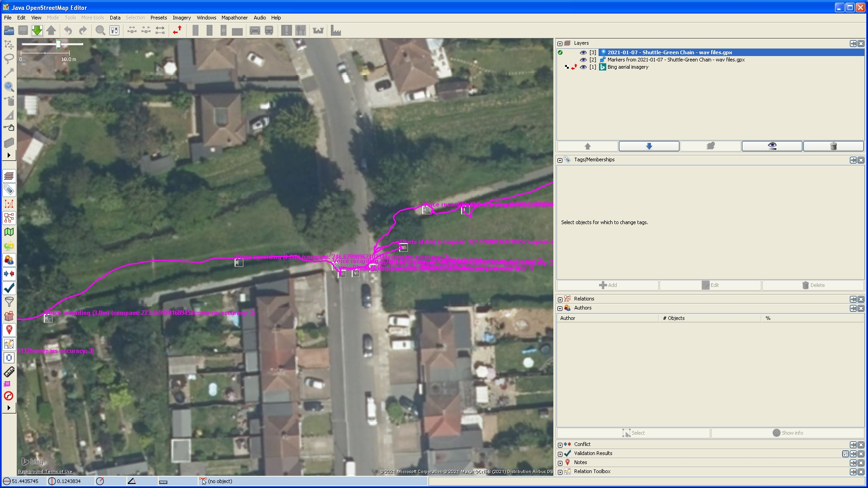Open the Validation checkmark sidebar icon
The image size is (868, 488).
pyautogui.click(x=9, y=288)
